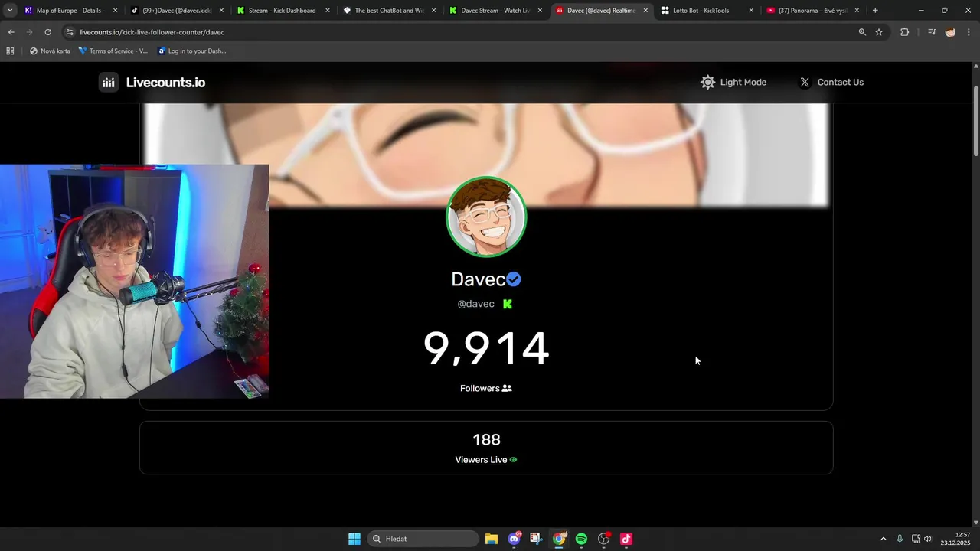This screenshot has height=551, width=980.
Task: Open the tab search dropdown
Action: click(x=10, y=11)
